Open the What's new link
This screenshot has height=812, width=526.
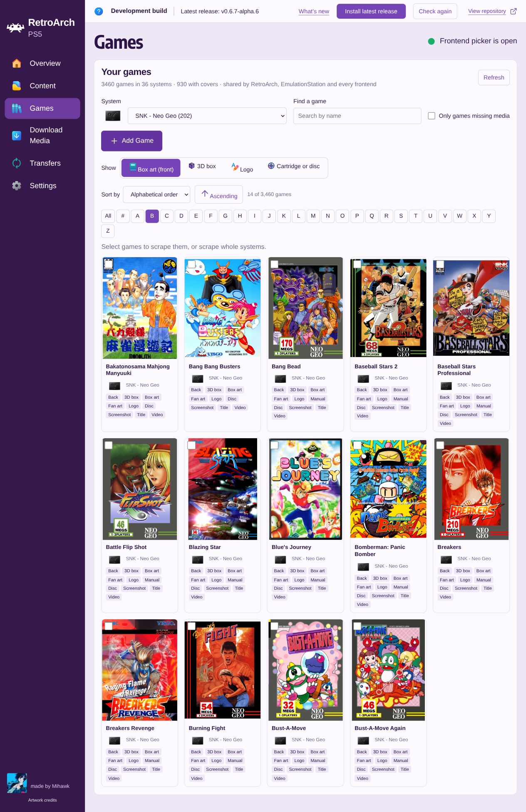pyautogui.click(x=314, y=11)
